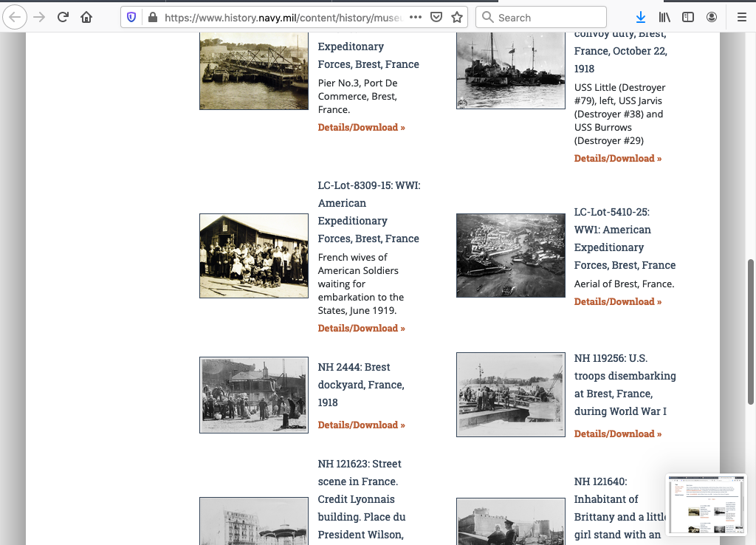Open NH 119256 U.S. troops disembarking title

(625, 385)
